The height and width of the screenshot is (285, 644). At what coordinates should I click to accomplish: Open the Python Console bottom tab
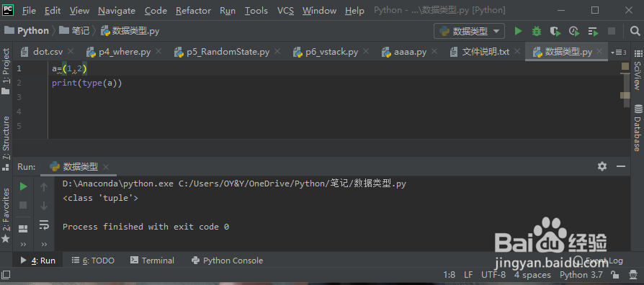tap(227, 261)
